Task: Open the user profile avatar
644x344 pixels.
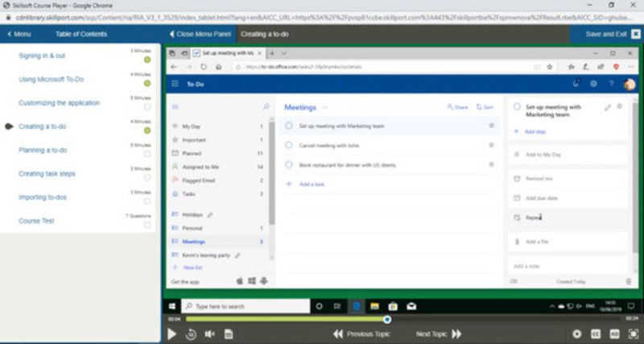Action: point(630,84)
